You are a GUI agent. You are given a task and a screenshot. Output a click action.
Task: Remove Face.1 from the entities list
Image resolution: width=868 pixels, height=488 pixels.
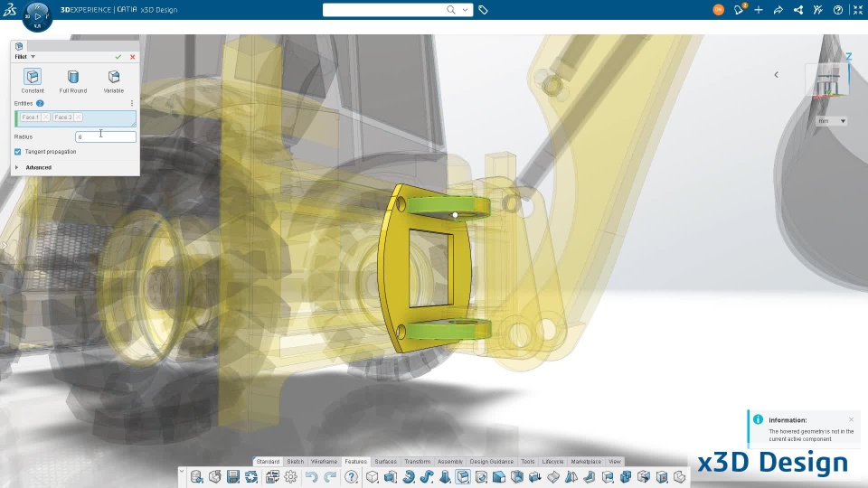click(45, 117)
